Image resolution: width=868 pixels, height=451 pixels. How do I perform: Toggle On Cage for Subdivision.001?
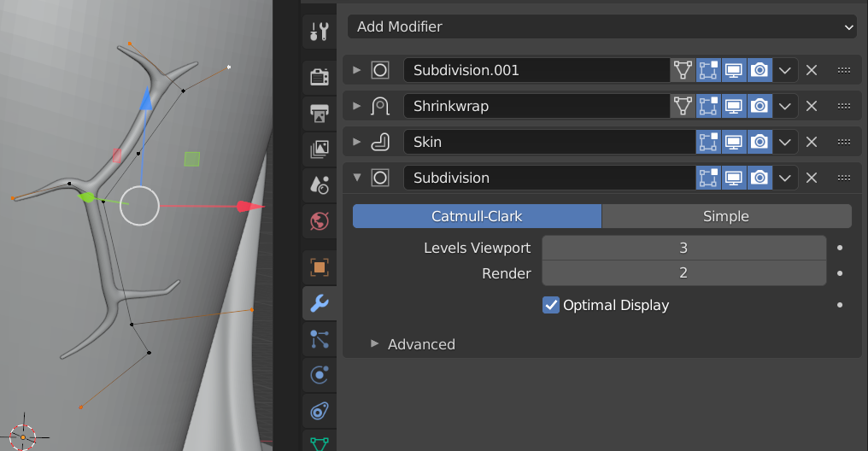coord(683,70)
